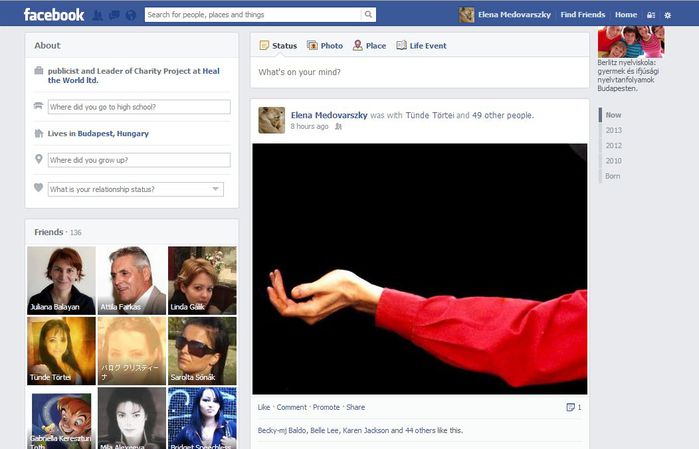Click the Photo composer icon

(x=312, y=45)
